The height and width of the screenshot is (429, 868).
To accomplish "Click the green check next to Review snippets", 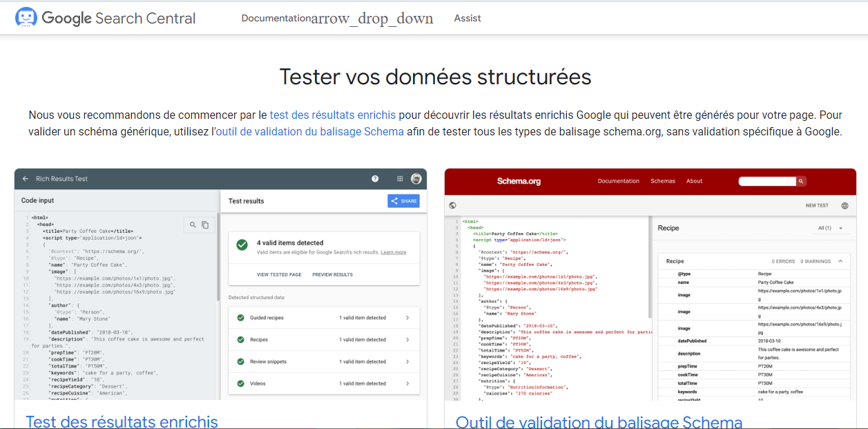I will [240, 362].
